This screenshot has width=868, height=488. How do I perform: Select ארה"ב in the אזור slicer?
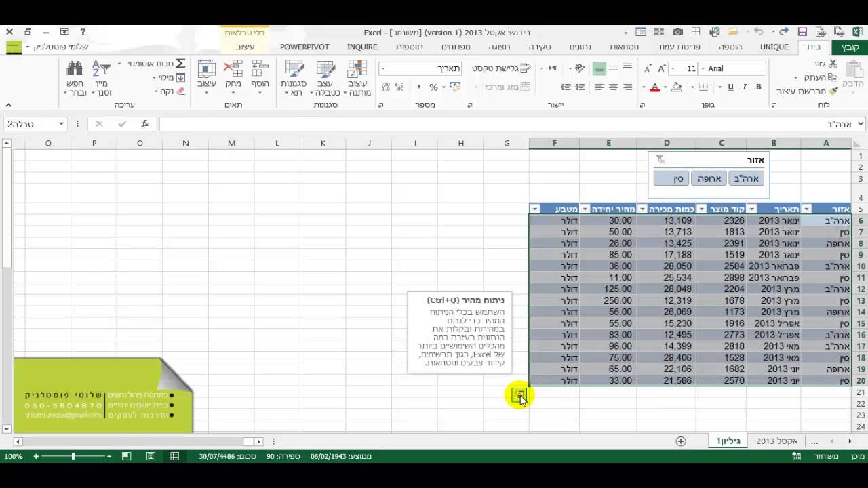tap(747, 178)
